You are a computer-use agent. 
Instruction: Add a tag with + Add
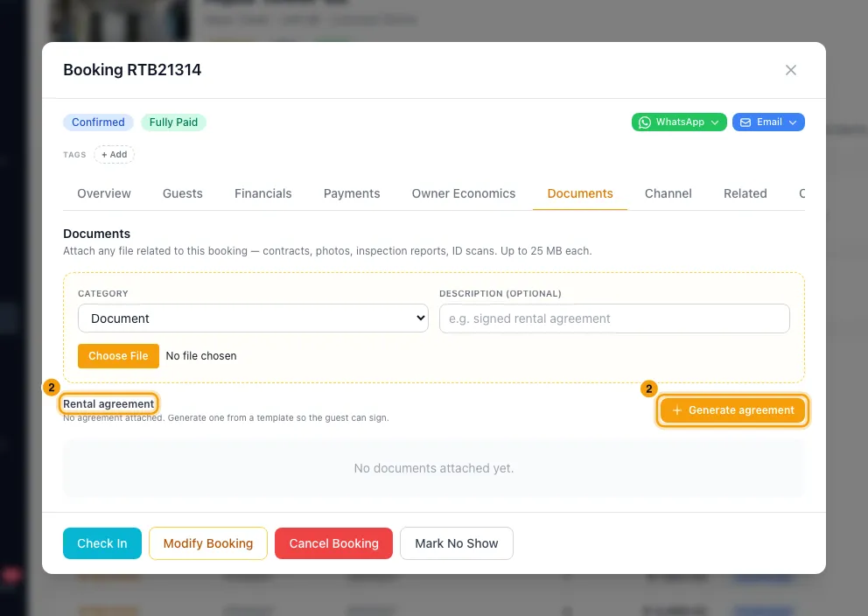click(114, 154)
